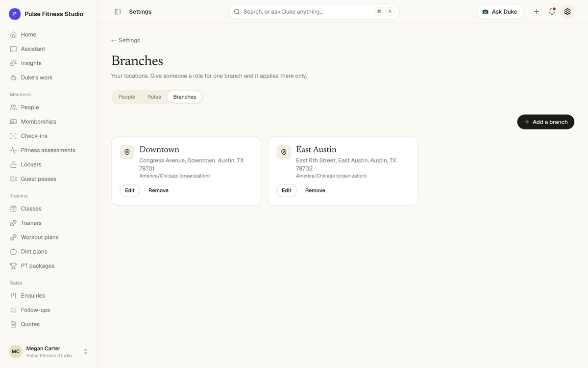Click the Follow-ups checklist icon
Image resolution: width=588 pixels, height=368 pixels.
pos(13,310)
